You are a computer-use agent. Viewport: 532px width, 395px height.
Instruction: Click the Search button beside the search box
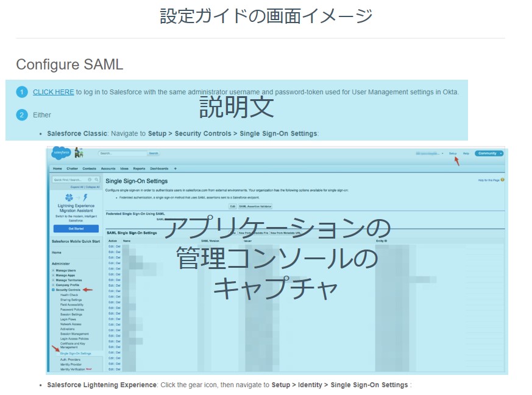click(154, 153)
